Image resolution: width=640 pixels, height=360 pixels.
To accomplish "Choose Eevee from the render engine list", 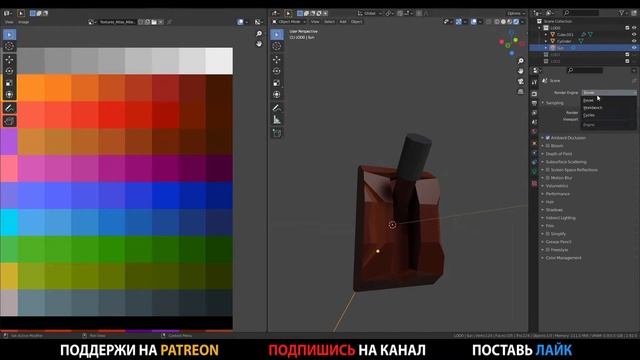I will 609,100.
